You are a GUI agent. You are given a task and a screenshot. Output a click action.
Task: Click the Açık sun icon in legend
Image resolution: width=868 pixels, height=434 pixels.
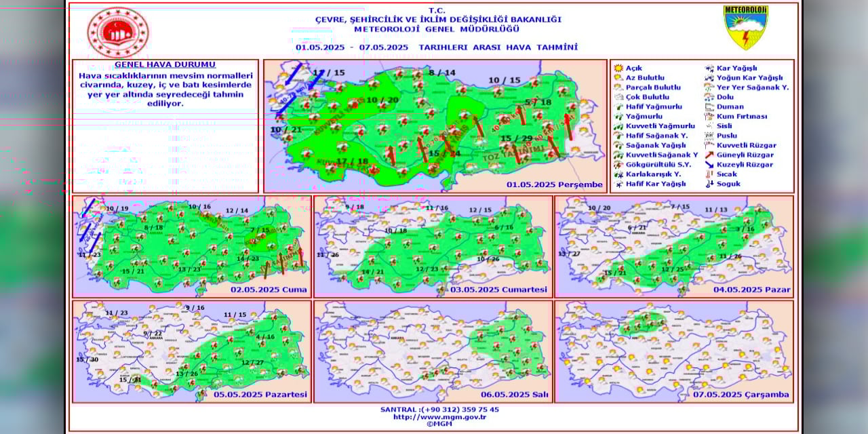pos(618,68)
